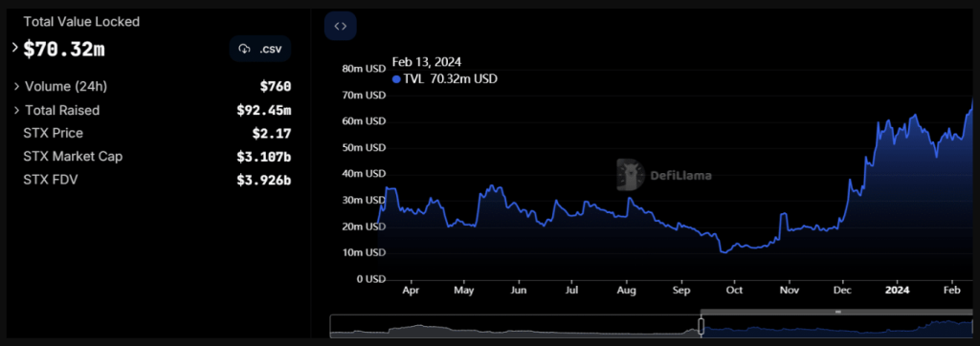Download the .csv data file
The width and height of the screenshot is (980, 346).
[x=260, y=49]
